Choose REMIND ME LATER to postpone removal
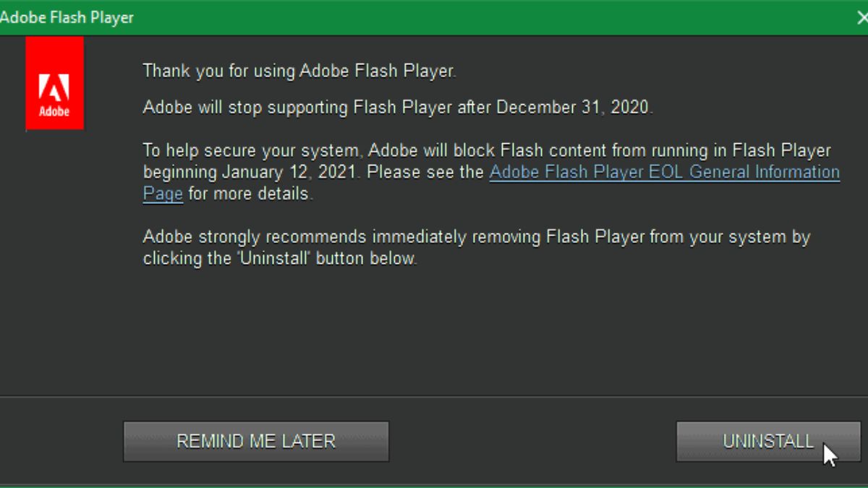 256,441
